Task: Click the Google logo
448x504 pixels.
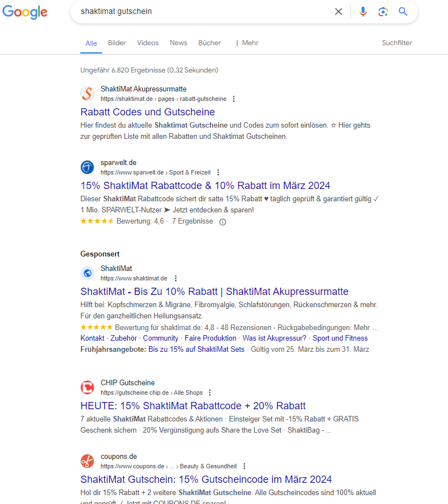Action: pos(25,12)
